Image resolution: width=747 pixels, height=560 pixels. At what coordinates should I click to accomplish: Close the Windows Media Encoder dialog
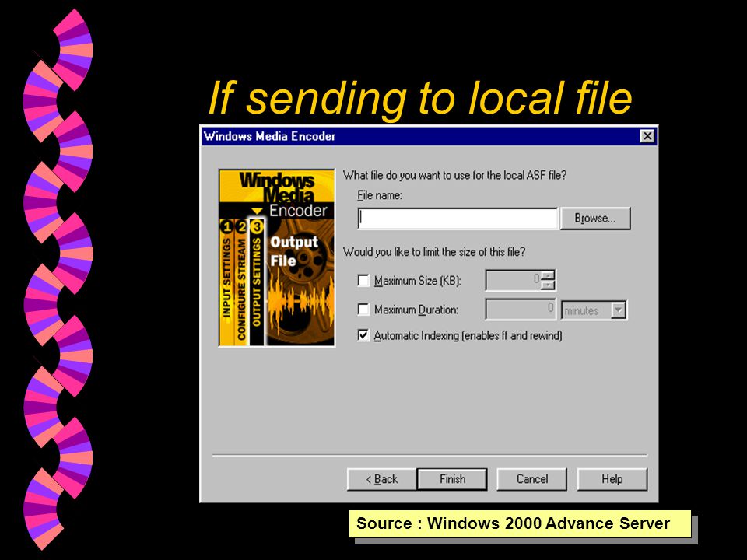(647, 136)
